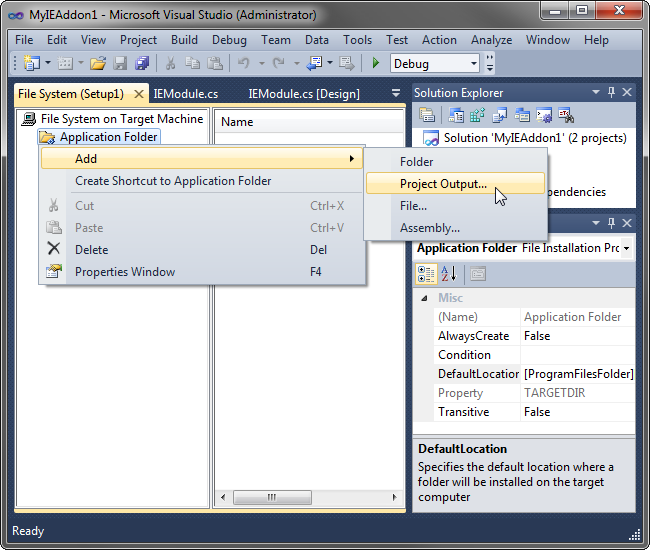Open the Undo history dropdown arrow
This screenshot has width=650, height=550.
click(262, 63)
